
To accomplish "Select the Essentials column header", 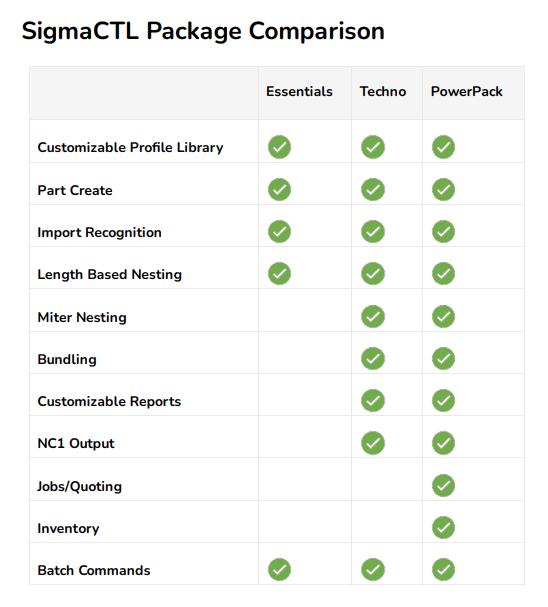I will click(x=299, y=91).
